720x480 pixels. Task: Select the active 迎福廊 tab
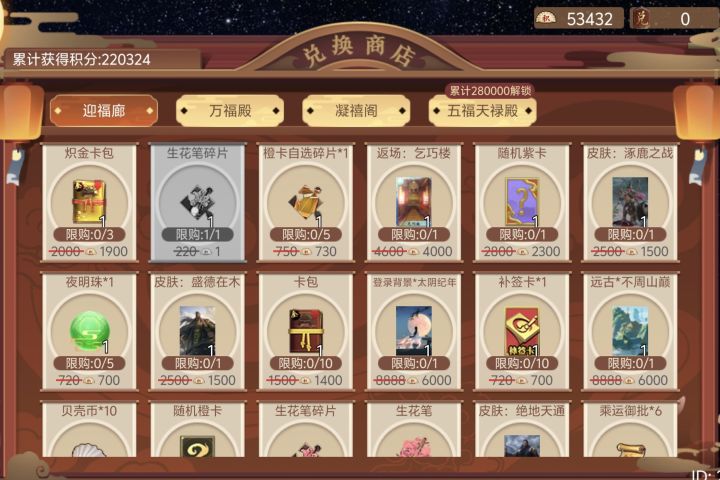(104, 111)
